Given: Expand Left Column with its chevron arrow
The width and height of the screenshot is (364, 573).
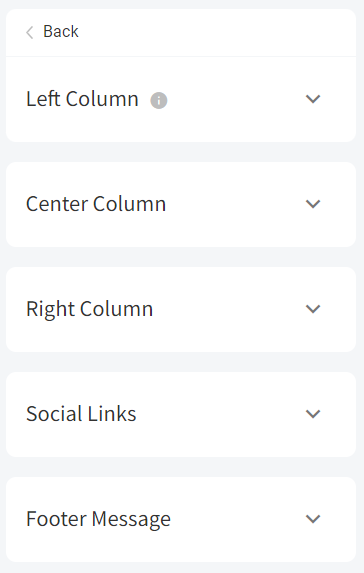Looking at the screenshot, I should coord(313,99).
